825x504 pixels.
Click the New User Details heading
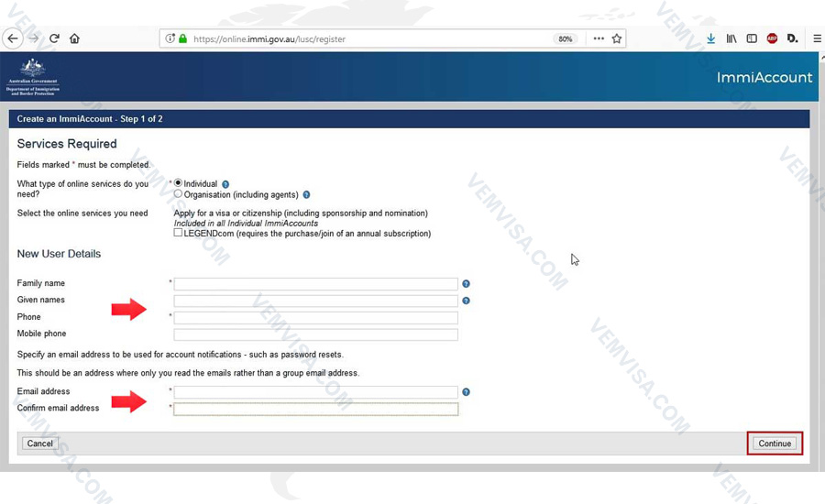coord(59,254)
